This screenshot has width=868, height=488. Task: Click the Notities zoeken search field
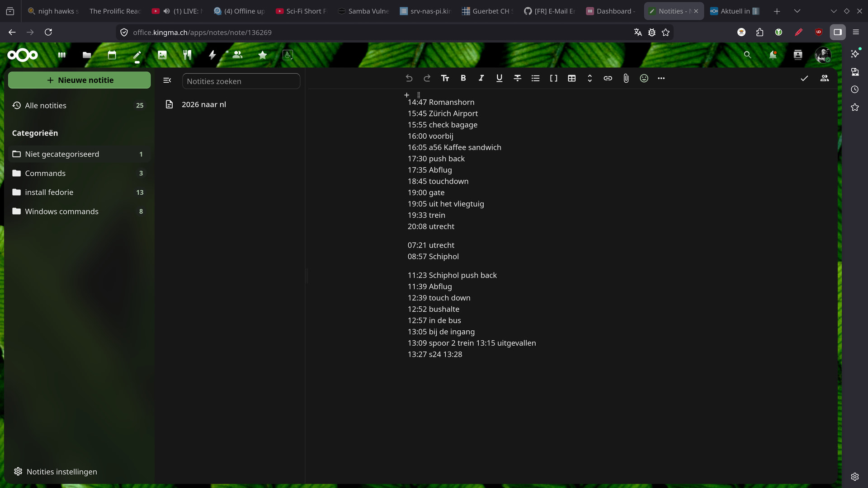click(x=241, y=81)
